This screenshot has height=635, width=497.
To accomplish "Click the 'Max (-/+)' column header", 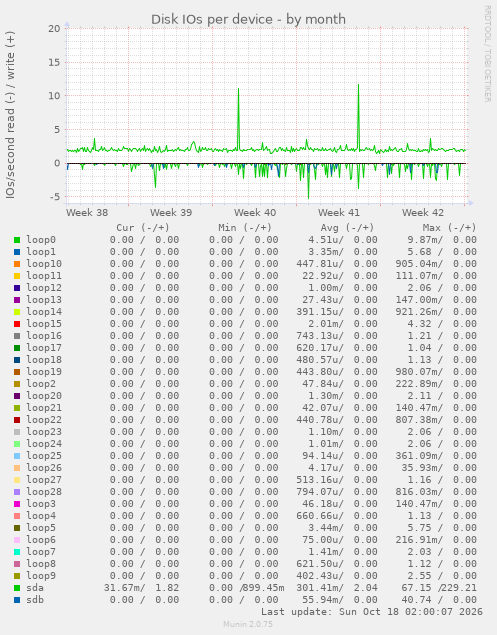I will coord(449,228).
